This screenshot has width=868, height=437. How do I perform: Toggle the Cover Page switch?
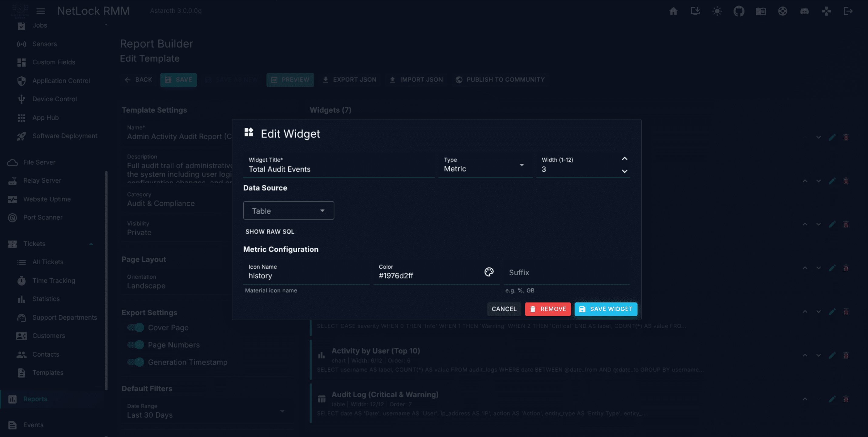[x=135, y=327]
